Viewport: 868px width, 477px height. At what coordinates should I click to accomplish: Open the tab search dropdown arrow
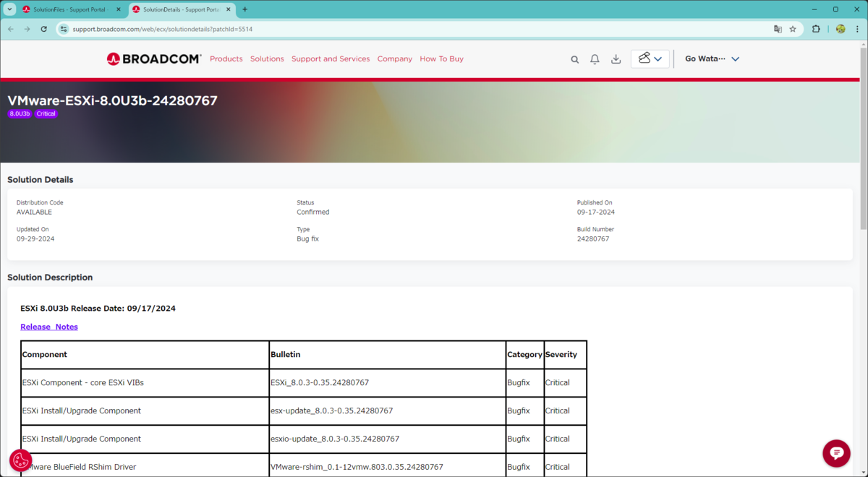[9, 9]
